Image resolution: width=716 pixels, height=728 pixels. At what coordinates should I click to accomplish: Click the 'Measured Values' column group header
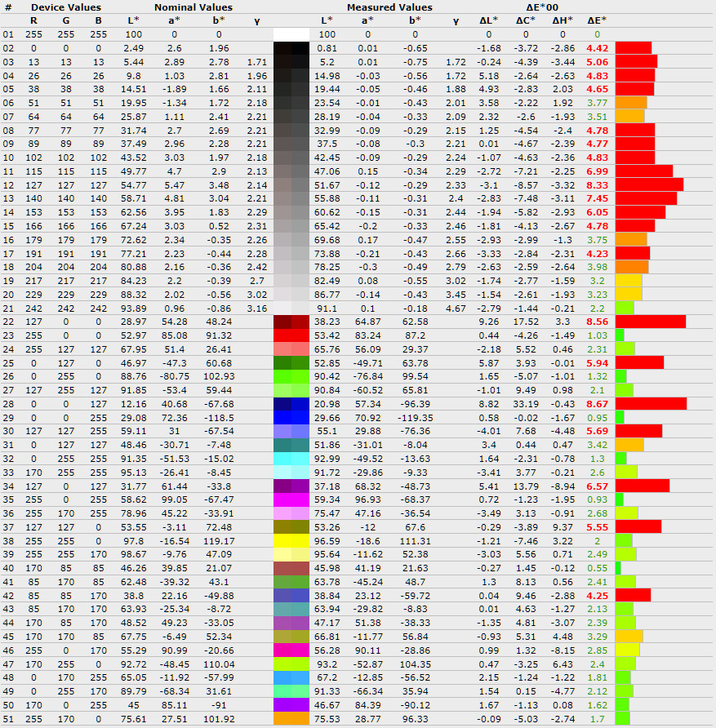click(x=389, y=7)
